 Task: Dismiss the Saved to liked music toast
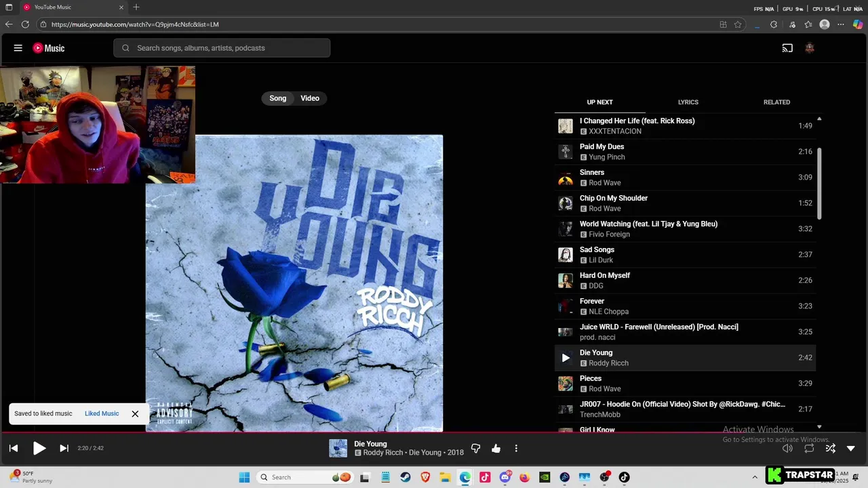tap(135, 413)
